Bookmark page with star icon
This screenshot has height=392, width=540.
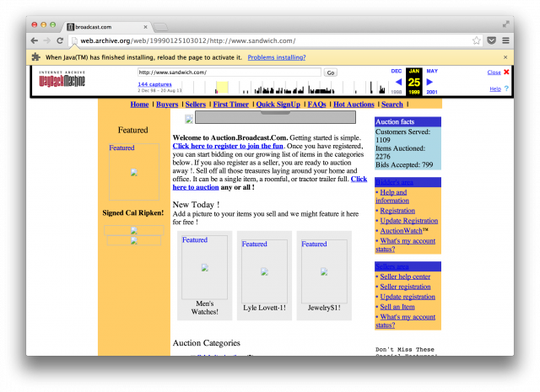tap(476, 40)
